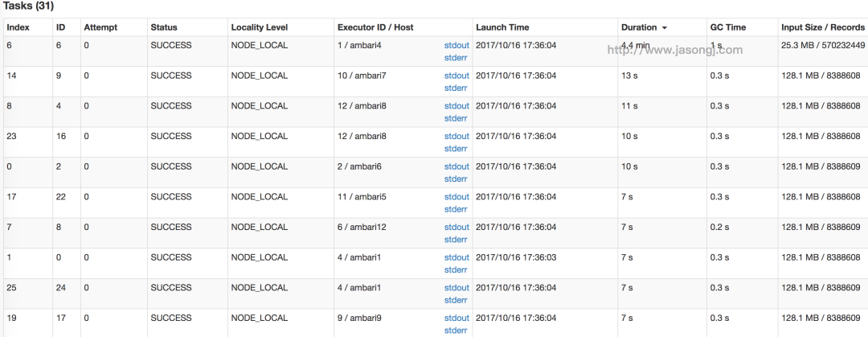Sort by GC Time column header
This screenshot has height=337, width=868.
[x=727, y=27]
